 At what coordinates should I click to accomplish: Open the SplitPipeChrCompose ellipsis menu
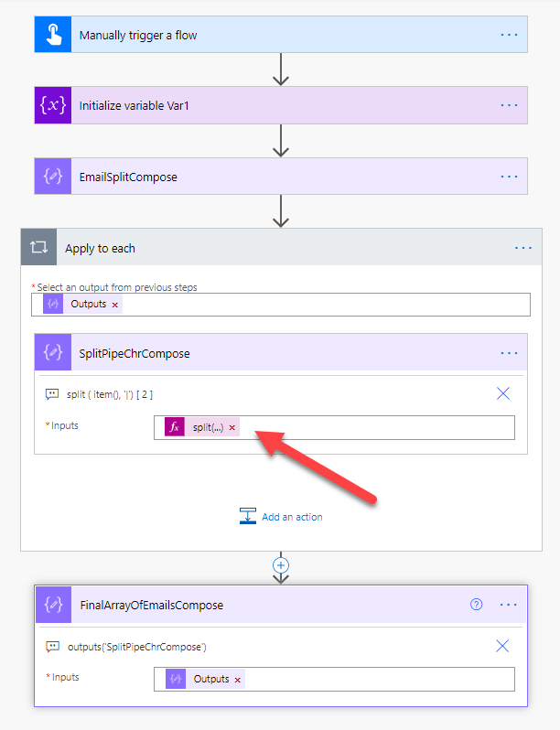click(509, 353)
